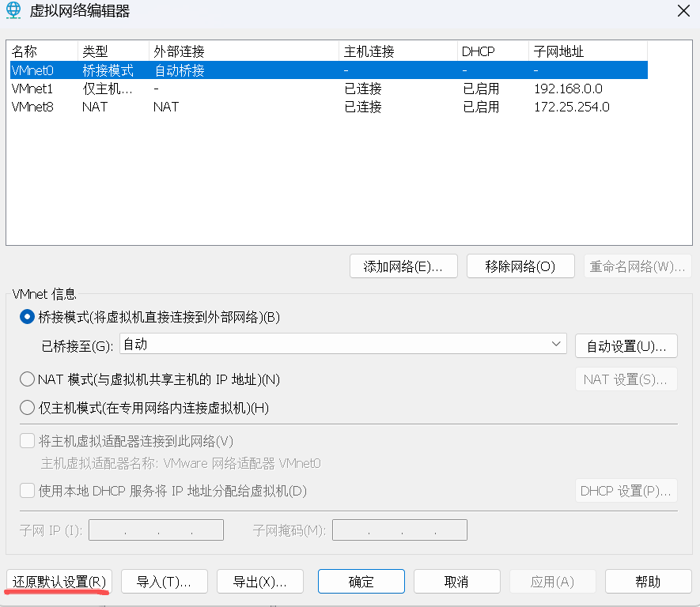Select the 桥接模式 radio button
The width and height of the screenshot is (700, 607).
[27, 317]
